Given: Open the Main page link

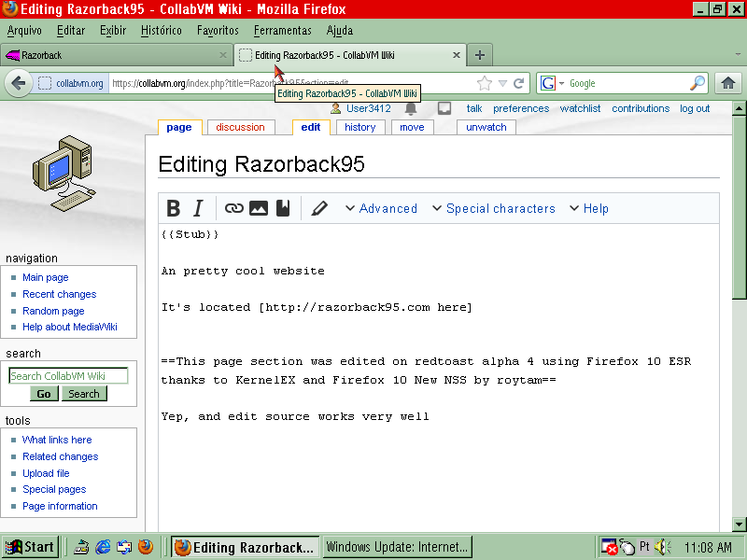Looking at the screenshot, I should 46,277.
